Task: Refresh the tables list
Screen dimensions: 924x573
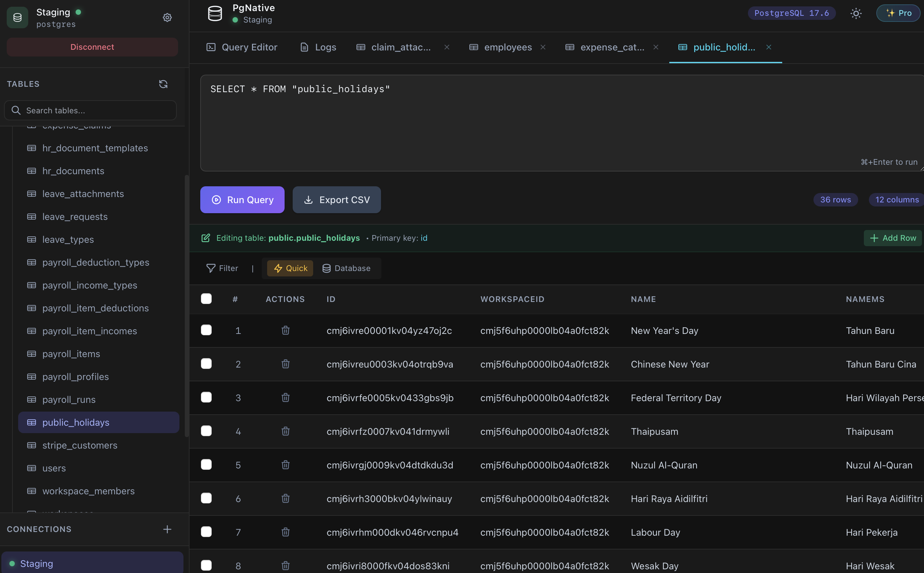Action: coord(163,84)
